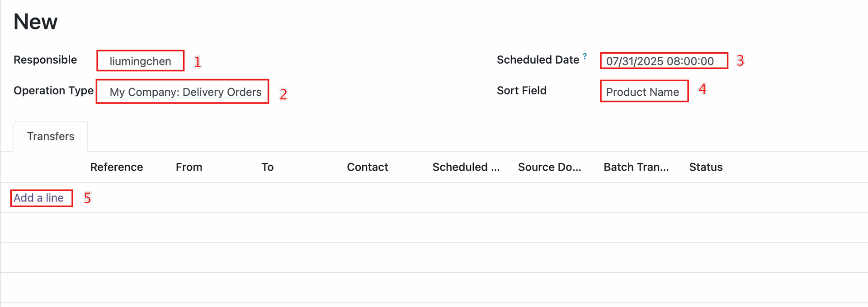The image size is (868, 307).
Task: Click the Operation Type field label
Action: point(53,90)
